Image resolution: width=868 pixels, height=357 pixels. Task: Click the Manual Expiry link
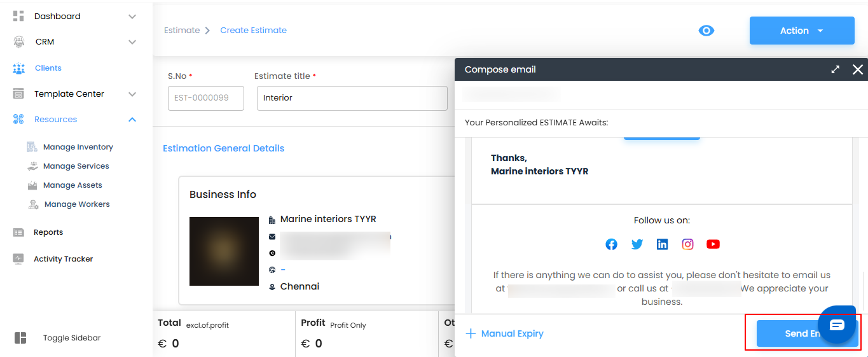[x=505, y=333]
